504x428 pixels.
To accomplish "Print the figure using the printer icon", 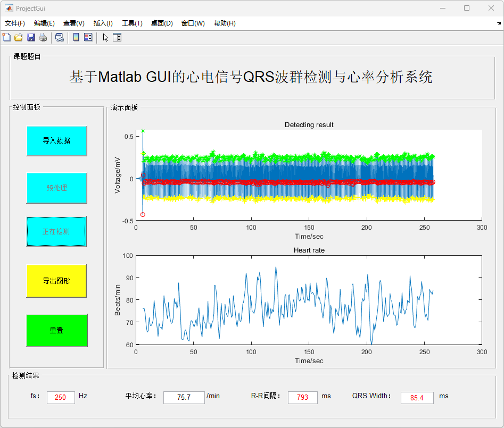I will [x=43, y=37].
